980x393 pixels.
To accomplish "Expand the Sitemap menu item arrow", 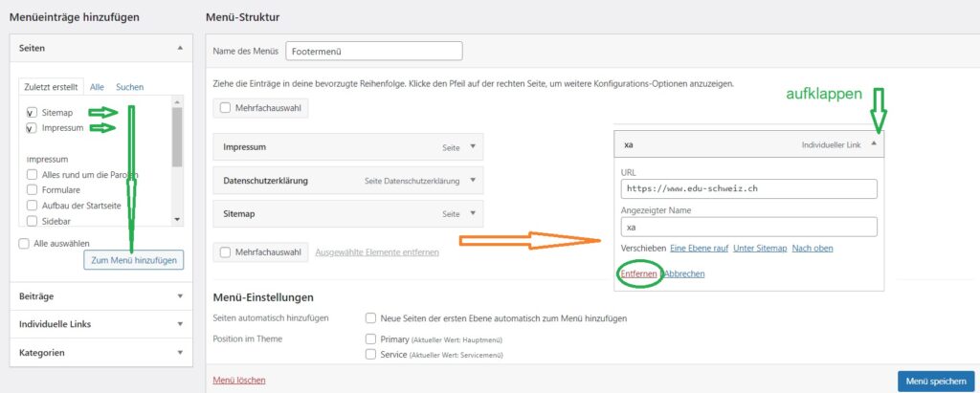I will click(473, 213).
